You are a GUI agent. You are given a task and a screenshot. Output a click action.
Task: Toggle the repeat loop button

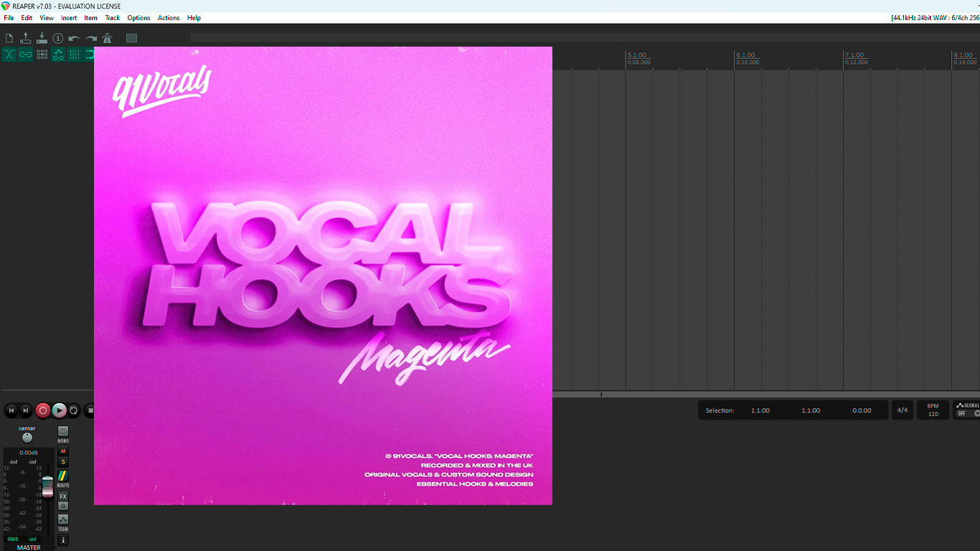point(74,410)
